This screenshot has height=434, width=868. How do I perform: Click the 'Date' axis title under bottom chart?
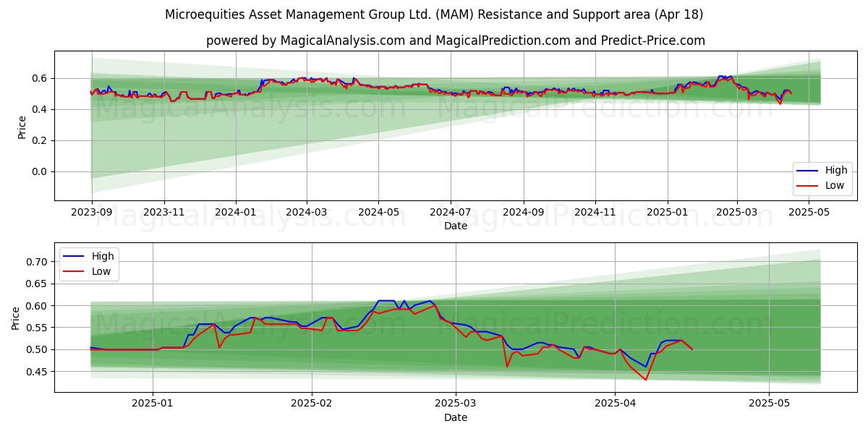(x=456, y=417)
